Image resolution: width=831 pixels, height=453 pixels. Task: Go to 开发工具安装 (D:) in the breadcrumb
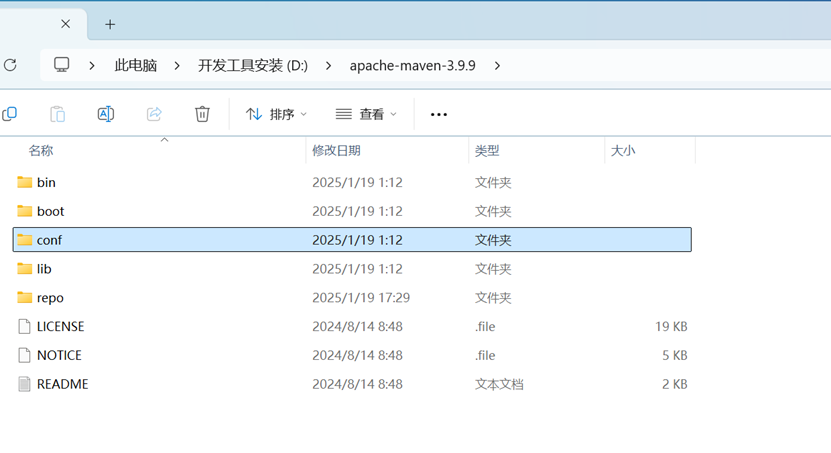point(253,66)
